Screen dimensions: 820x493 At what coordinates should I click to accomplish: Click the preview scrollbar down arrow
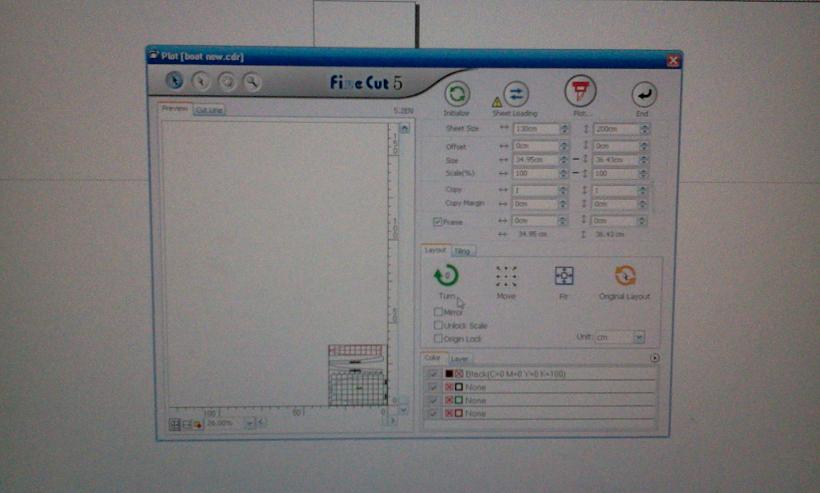point(403,410)
